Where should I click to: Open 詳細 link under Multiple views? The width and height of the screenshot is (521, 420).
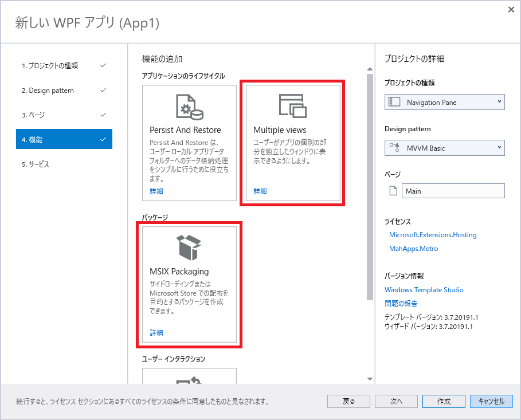(260, 191)
